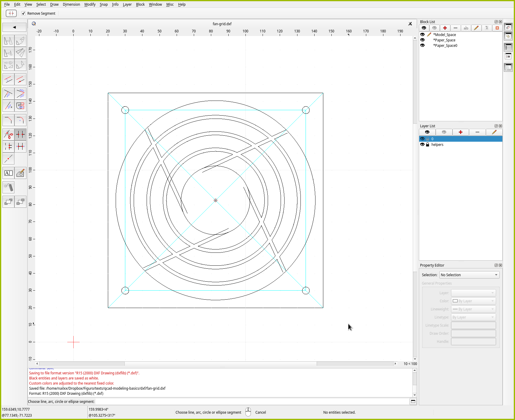Click the horizontal scrollbar under the drawing
Image resolution: width=515 pixels, height=420 pixels.
coord(220,364)
